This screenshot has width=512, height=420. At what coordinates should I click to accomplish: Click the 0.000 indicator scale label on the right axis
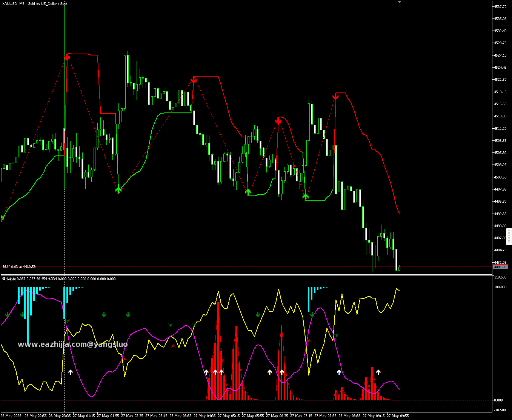[498, 400]
